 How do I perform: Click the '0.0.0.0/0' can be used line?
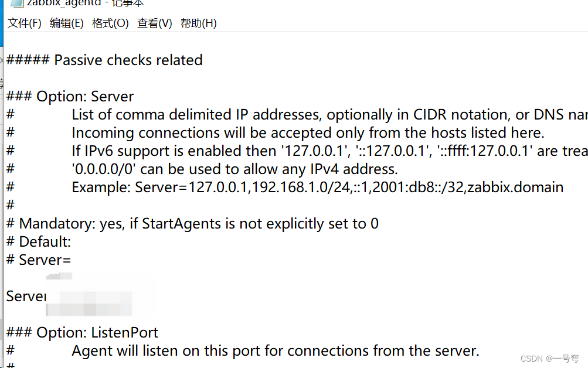pyautogui.click(x=202, y=169)
